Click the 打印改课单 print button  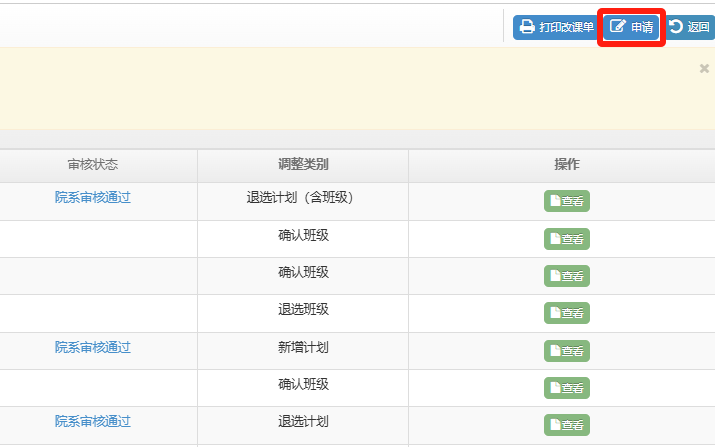(x=555, y=27)
